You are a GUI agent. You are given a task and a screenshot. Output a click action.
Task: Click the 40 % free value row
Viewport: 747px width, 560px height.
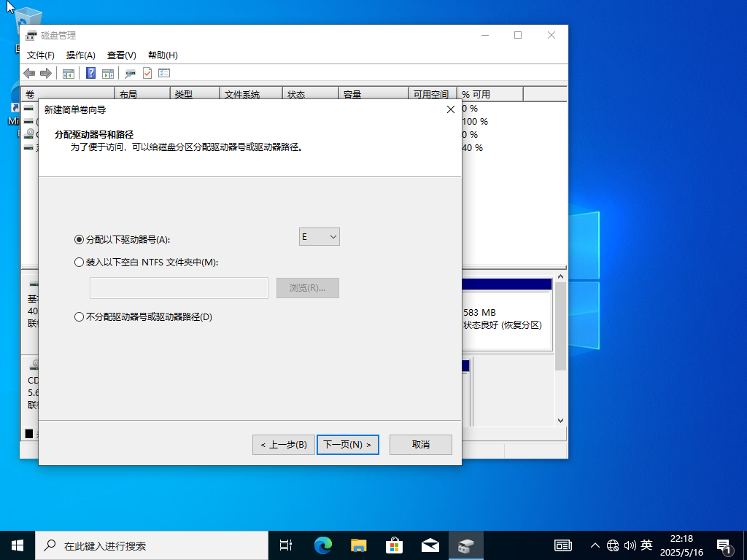[x=472, y=147]
